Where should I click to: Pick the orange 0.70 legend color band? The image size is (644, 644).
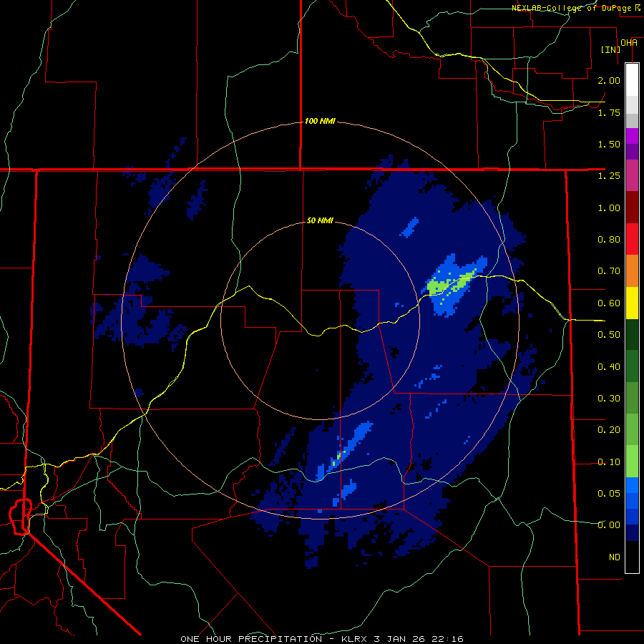[632, 270]
